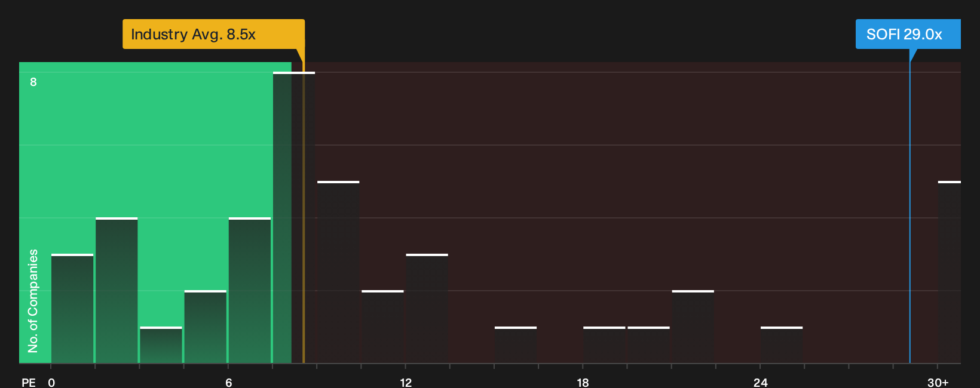Click the '24' PE axis label
This screenshot has height=388, width=980.
click(x=760, y=382)
